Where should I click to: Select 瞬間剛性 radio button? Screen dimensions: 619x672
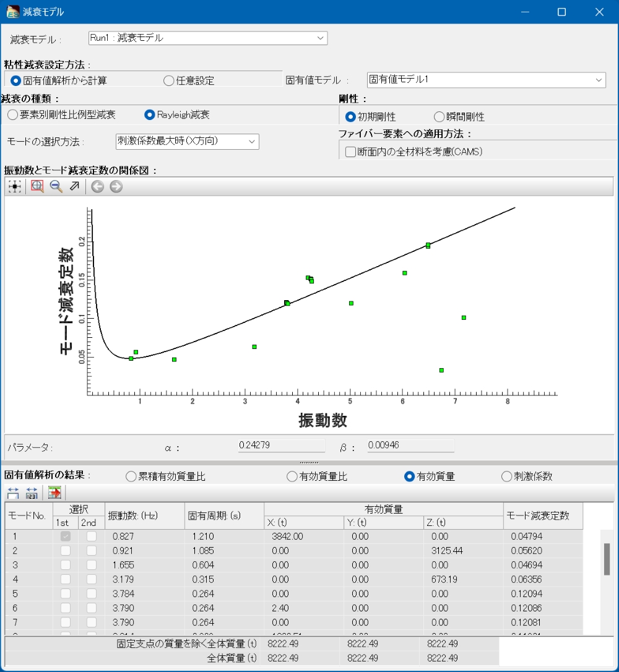(x=439, y=116)
